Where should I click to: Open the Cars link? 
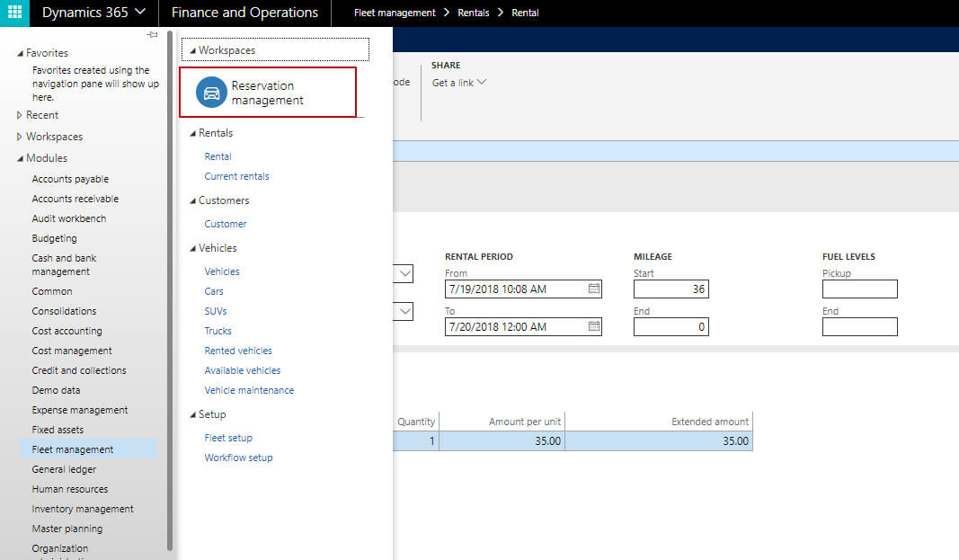(213, 291)
